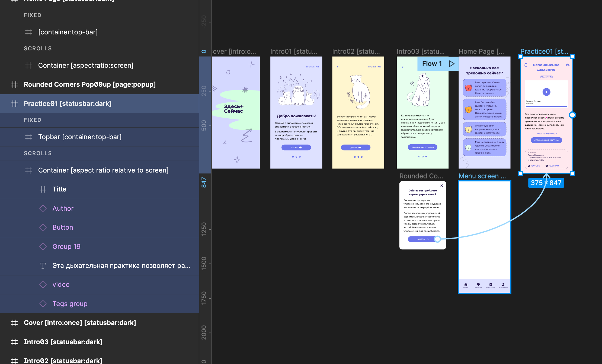
Task: Click the frame icon next to Practice01 layer
Action: (x=14, y=104)
